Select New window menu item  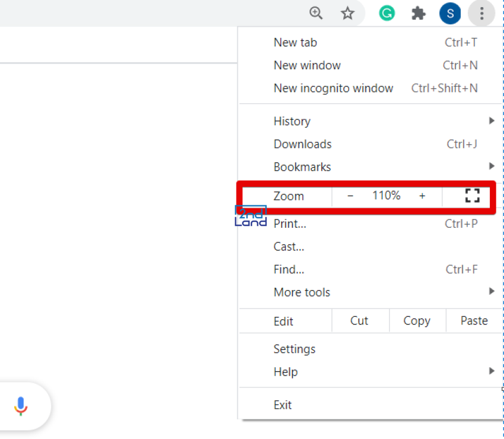371,65
